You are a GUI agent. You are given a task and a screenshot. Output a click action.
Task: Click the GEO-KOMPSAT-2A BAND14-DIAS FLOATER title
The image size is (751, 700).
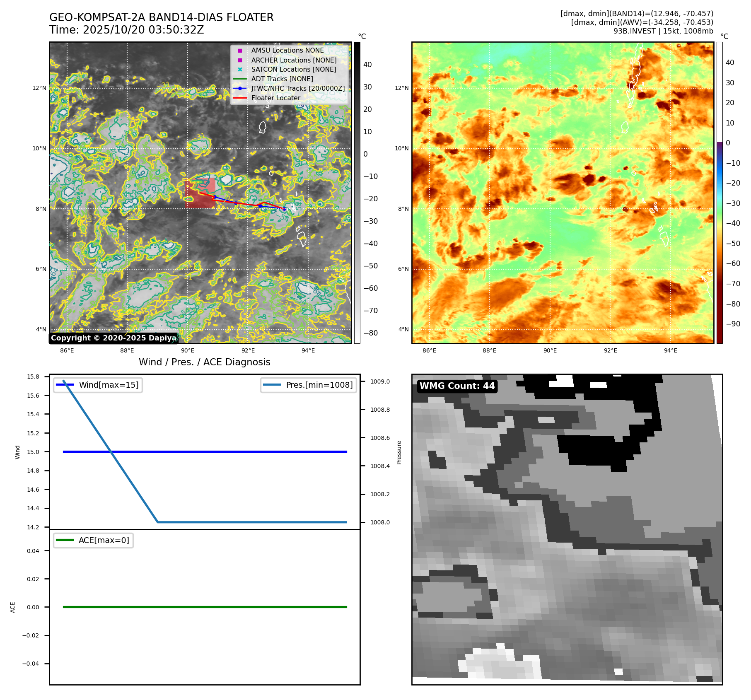pos(161,18)
